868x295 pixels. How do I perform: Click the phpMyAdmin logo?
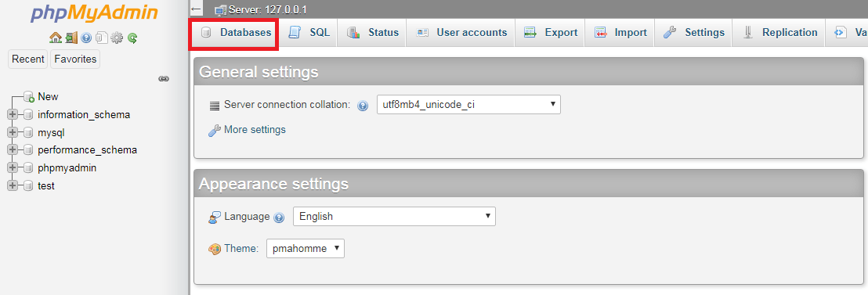[93, 13]
